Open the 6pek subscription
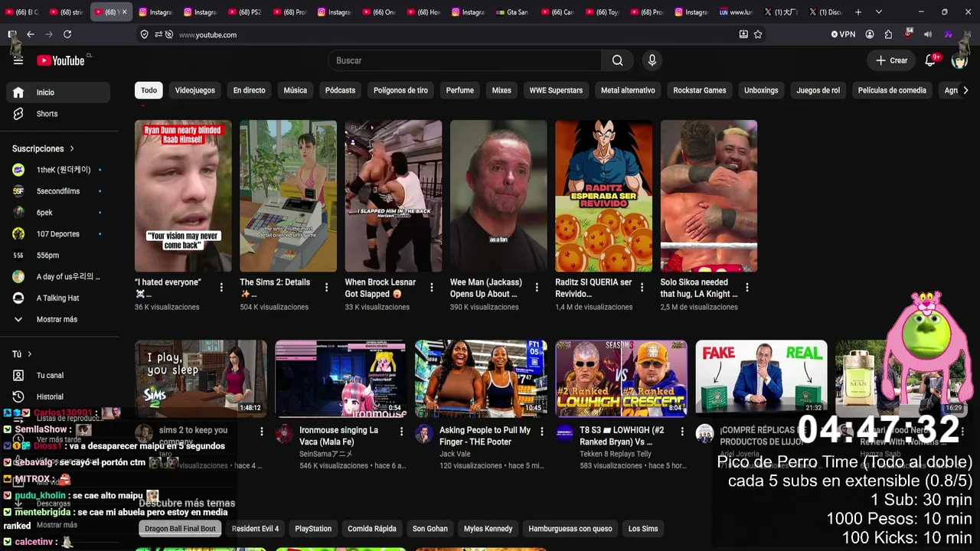This screenshot has width=980, height=551. (58, 213)
